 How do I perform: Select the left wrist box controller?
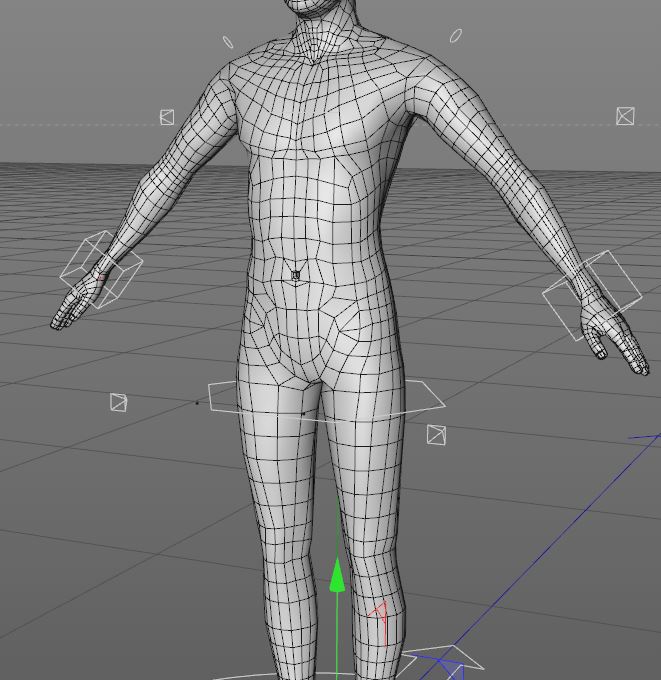101,269
